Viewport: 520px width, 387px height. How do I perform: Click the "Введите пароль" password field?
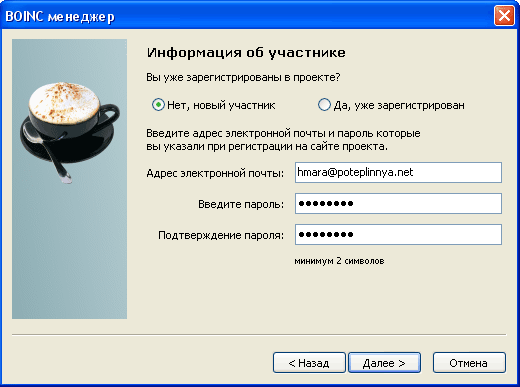pyautogui.click(x=398, y=203)
